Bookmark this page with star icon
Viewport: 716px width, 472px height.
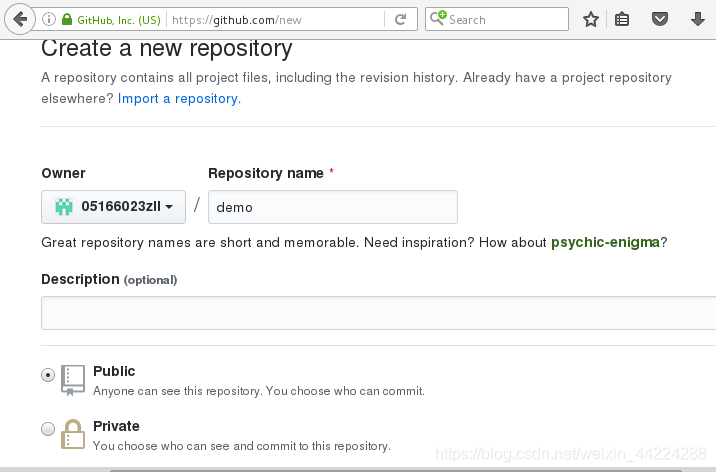[590, 19]
